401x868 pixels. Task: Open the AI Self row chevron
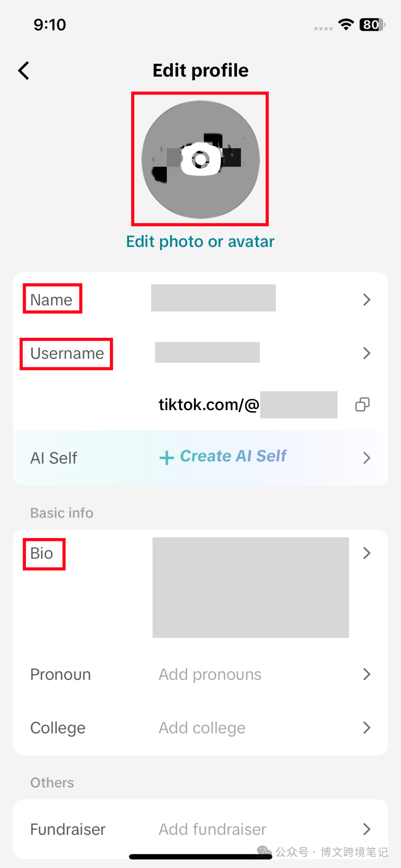(x=367, y=458)
